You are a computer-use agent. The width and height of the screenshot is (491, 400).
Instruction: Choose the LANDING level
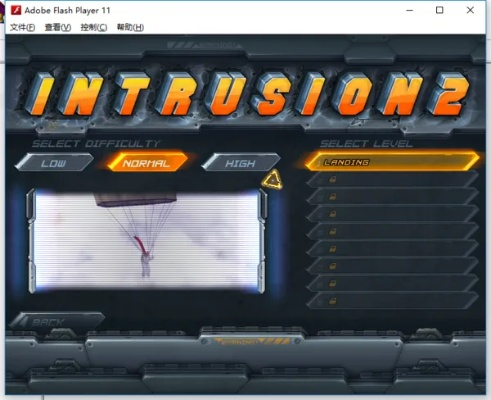pos(392,162)
